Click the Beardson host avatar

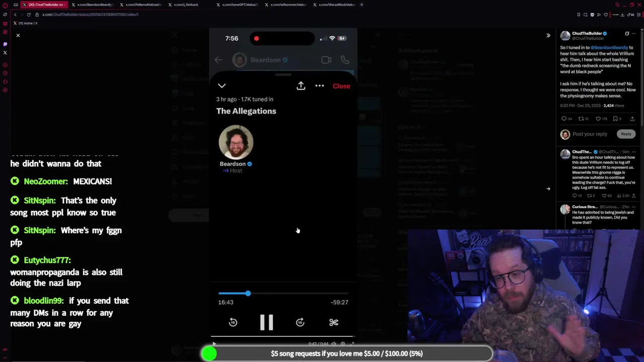tap(236, 142)
